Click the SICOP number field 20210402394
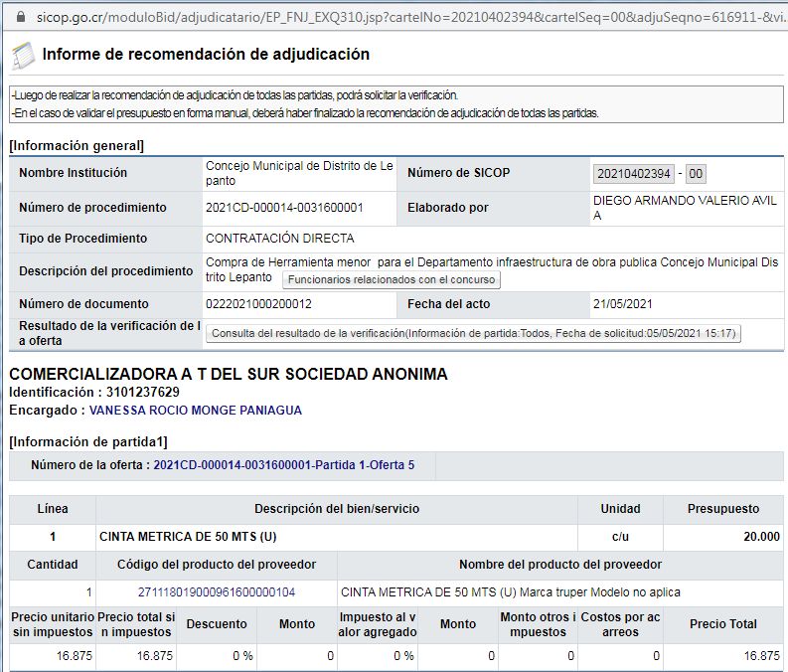Screen dimensions: 788x672 point(634,174)
